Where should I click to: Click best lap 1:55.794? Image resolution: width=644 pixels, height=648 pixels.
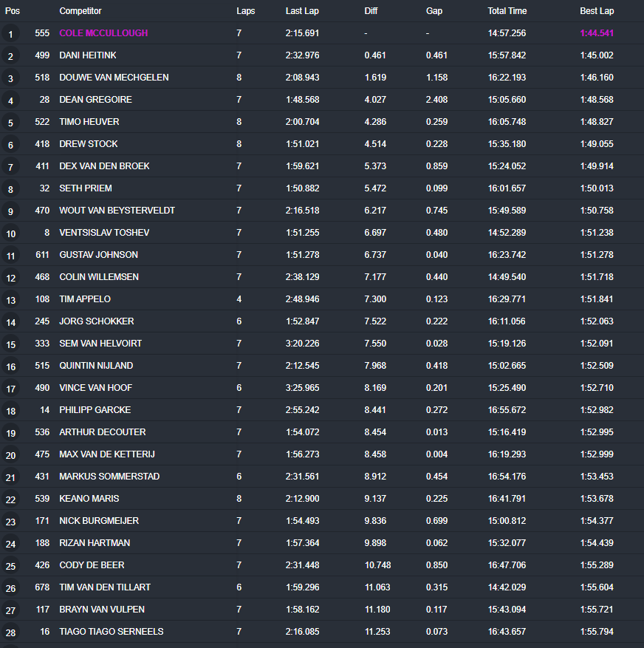[597, 632]
